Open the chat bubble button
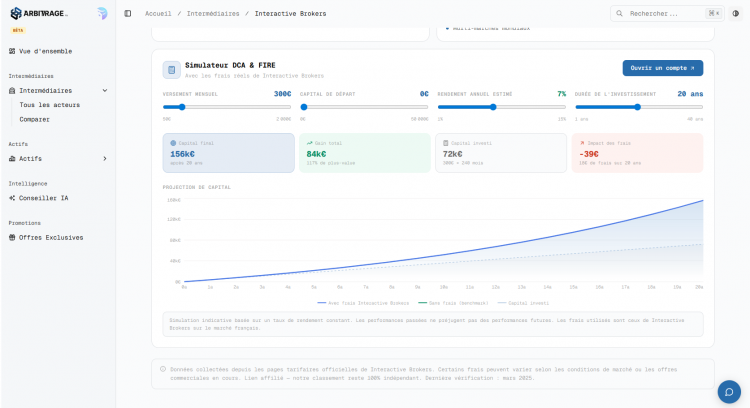Image resolution: width=750 pixels, height=408 pixels. click(x=729, y=392)
